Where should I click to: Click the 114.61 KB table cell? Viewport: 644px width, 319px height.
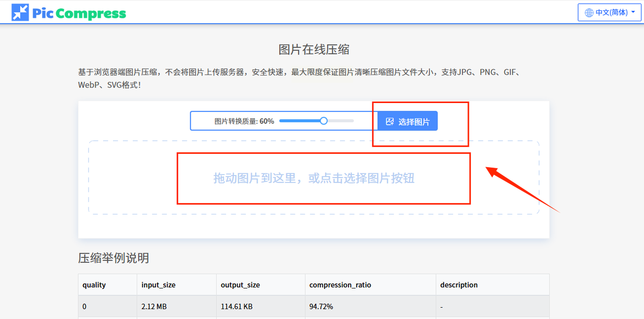261,307
